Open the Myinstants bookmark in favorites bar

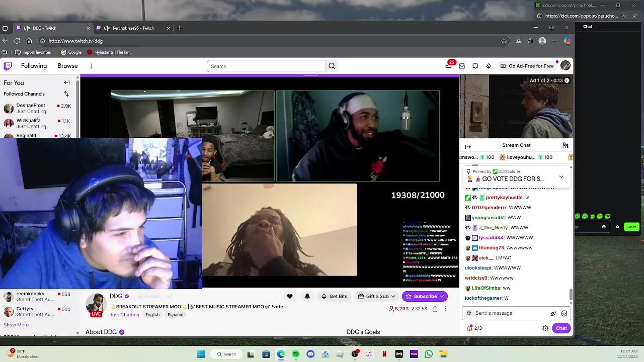pos(109,52)
